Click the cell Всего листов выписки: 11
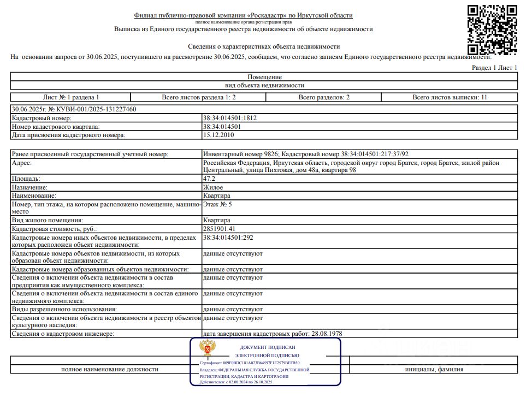Image resolution: width=532 pixels, height=403 pixels. [450, 97]
